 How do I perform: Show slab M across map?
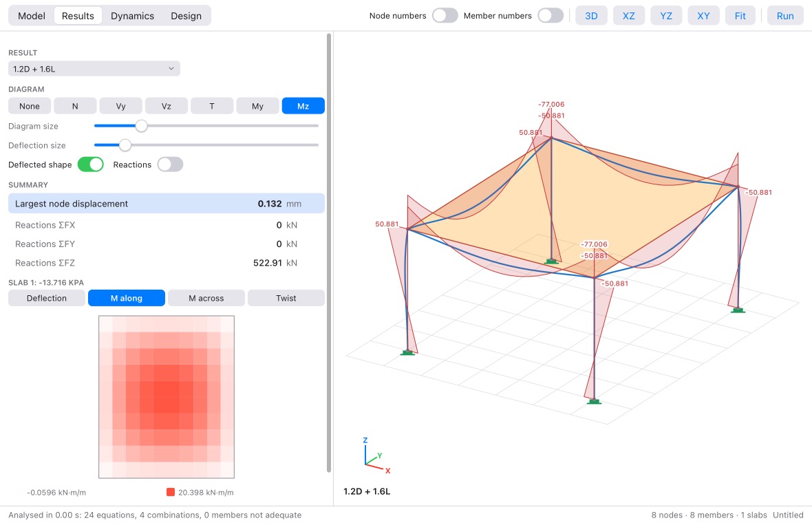click(206, 298)
